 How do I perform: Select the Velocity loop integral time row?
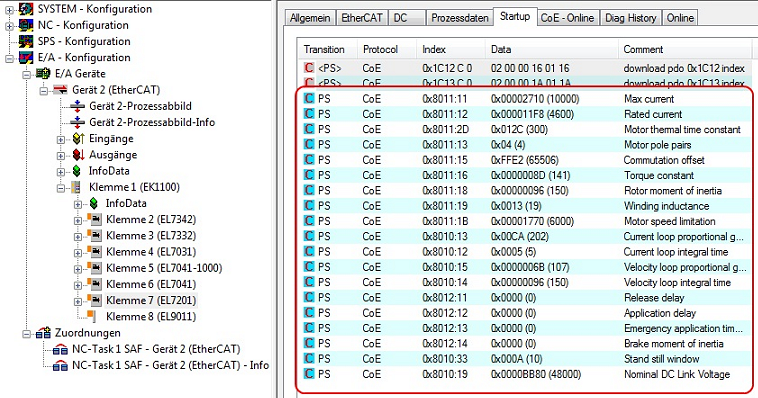[525, 282]
